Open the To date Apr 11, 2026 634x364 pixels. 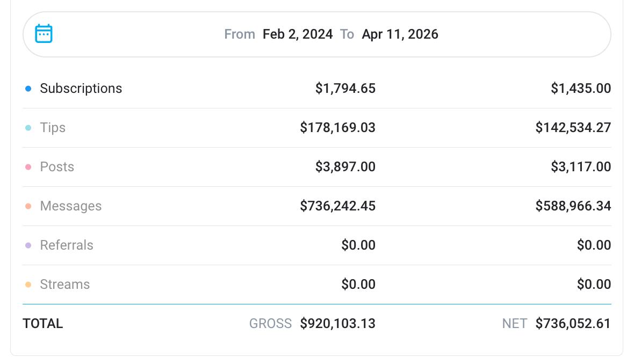(400, 34)
